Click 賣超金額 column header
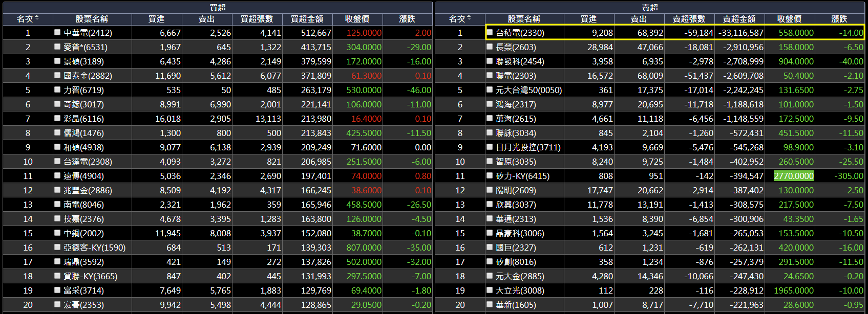 [739, 19]
